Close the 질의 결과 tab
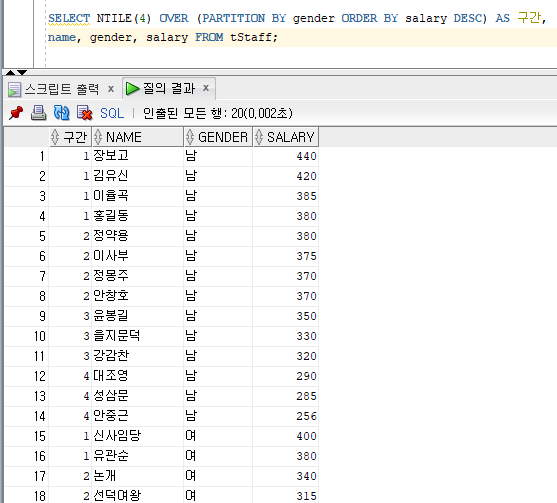Viewport: 557px width, 503px height. tap(206, 88)
